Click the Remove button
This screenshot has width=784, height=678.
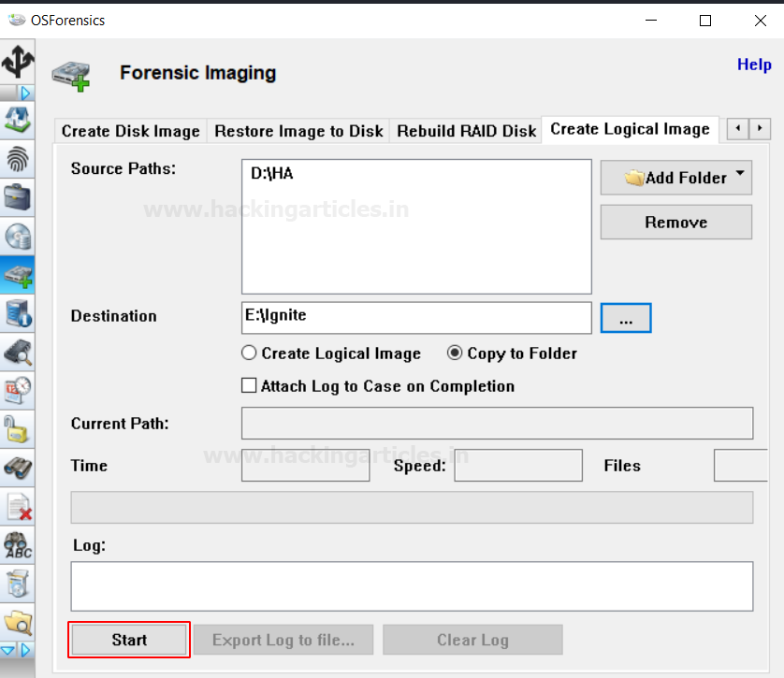[676, 222]
